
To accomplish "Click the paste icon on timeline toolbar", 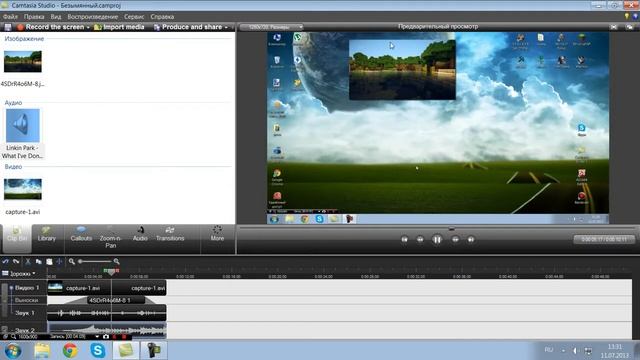I will click(49, 261).
